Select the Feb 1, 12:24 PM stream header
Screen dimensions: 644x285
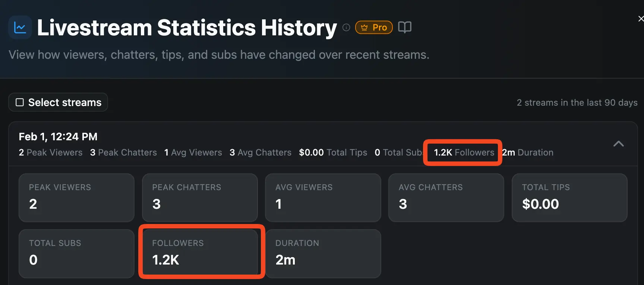(58, 137)
